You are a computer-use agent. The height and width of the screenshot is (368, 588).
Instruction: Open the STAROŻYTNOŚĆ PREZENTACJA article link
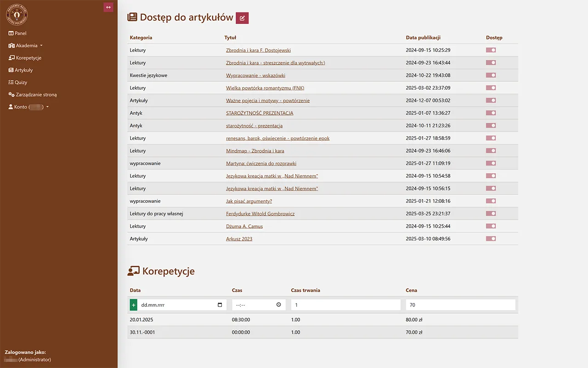pyautogui.click(x=260, y=113)
